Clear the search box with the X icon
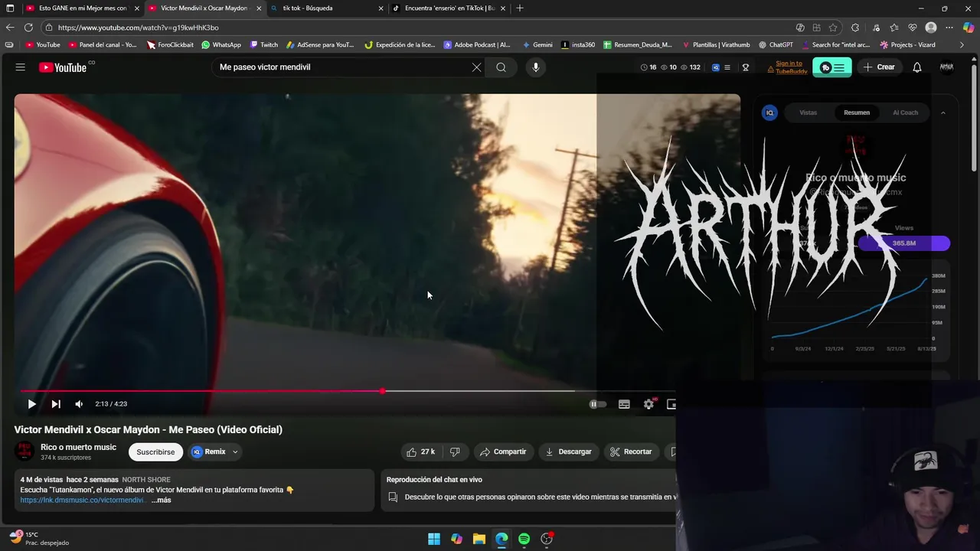This screenshot has height=551, width=980. 476,67
